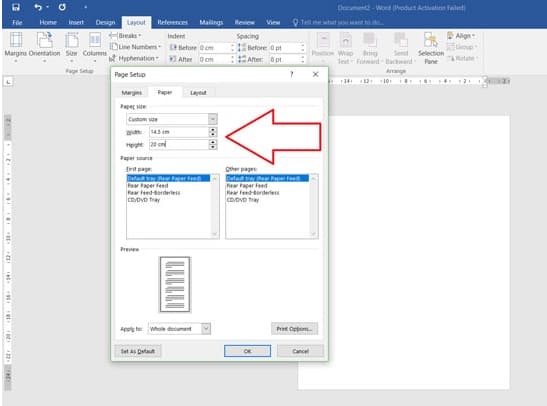Open the Quick Access Toolbar customize arrow
This screenshot has width=547, height=406.
[x=85, y=7]
